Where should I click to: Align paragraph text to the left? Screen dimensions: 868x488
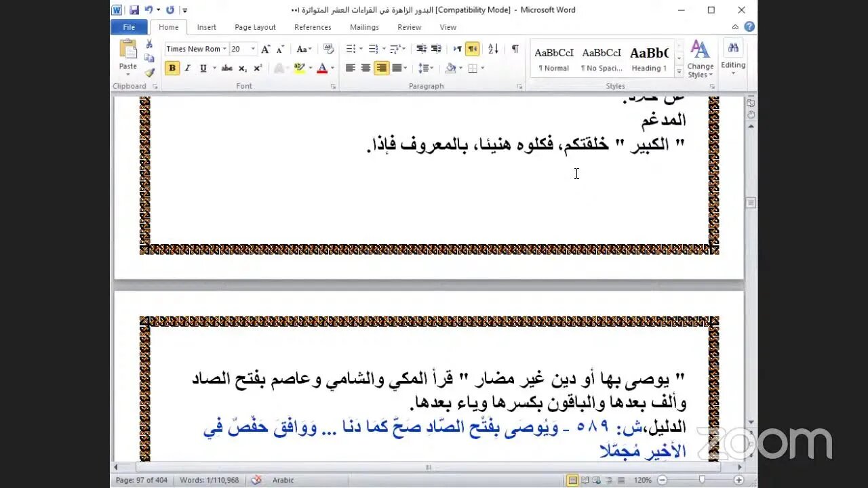351,68
